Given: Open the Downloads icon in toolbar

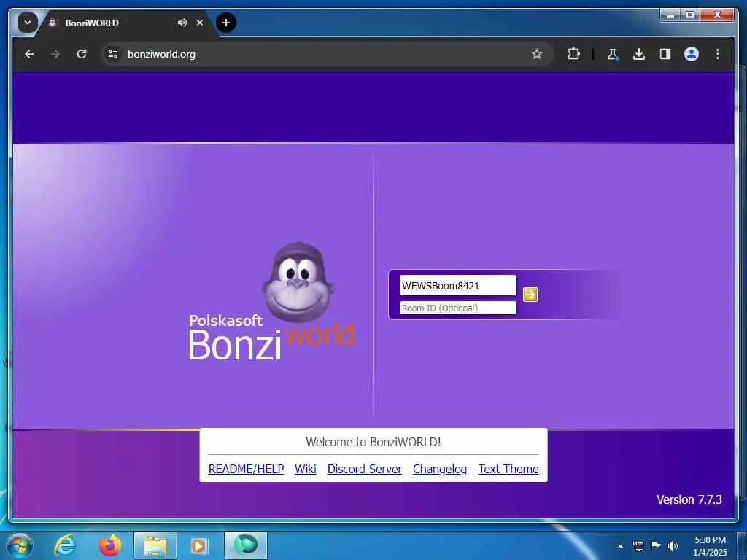Looking at the screenshot, I should coord(639,54).
